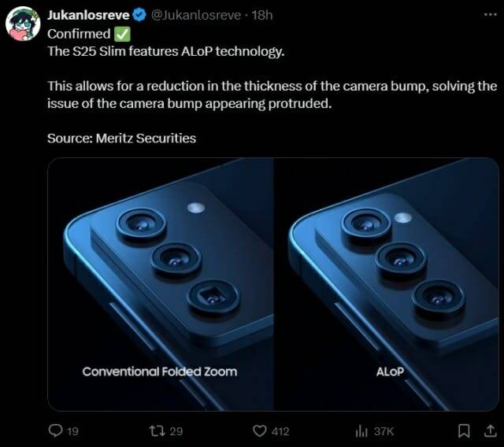Bookmark this tweet
This screenshot has width=504, height=447.
(x=464, y=430)
